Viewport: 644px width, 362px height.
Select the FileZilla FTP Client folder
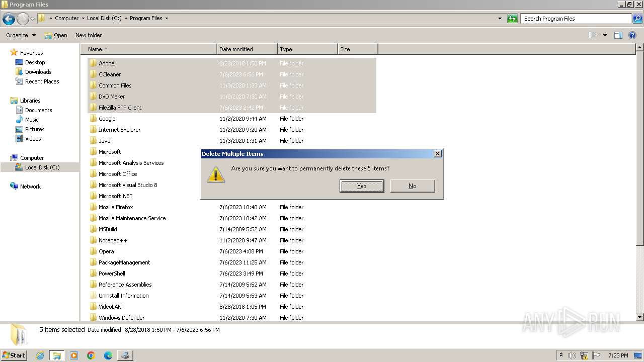[120, 108]
